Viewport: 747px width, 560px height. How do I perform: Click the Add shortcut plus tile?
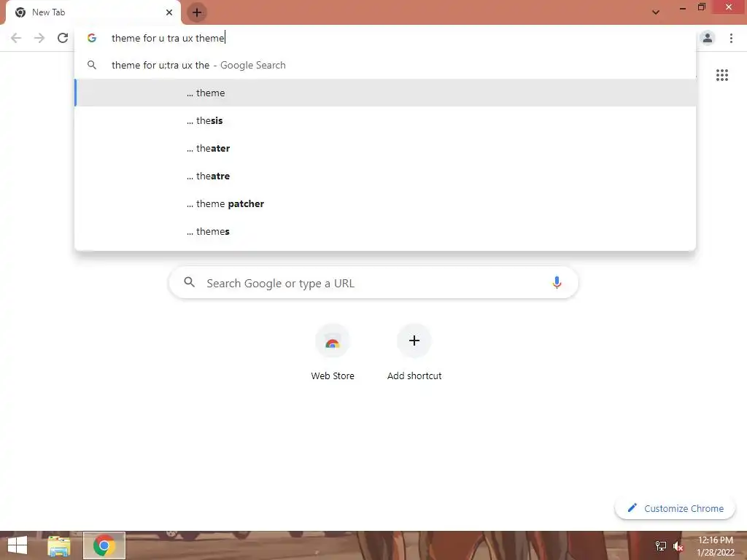tap(414, 352)
